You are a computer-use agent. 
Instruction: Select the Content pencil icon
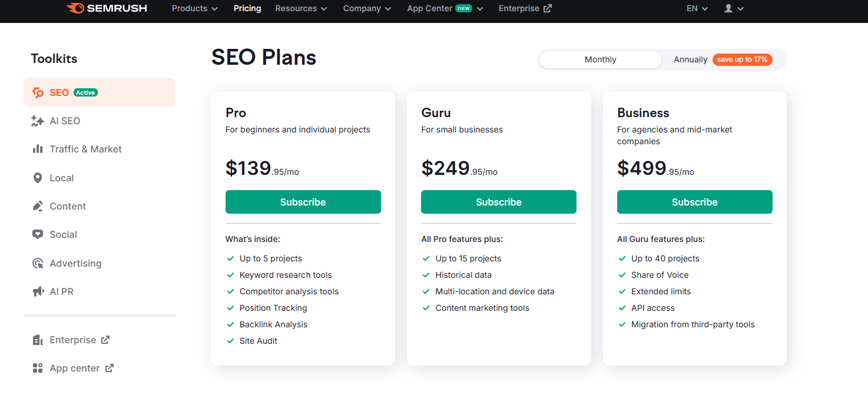(x=38, y=206)
